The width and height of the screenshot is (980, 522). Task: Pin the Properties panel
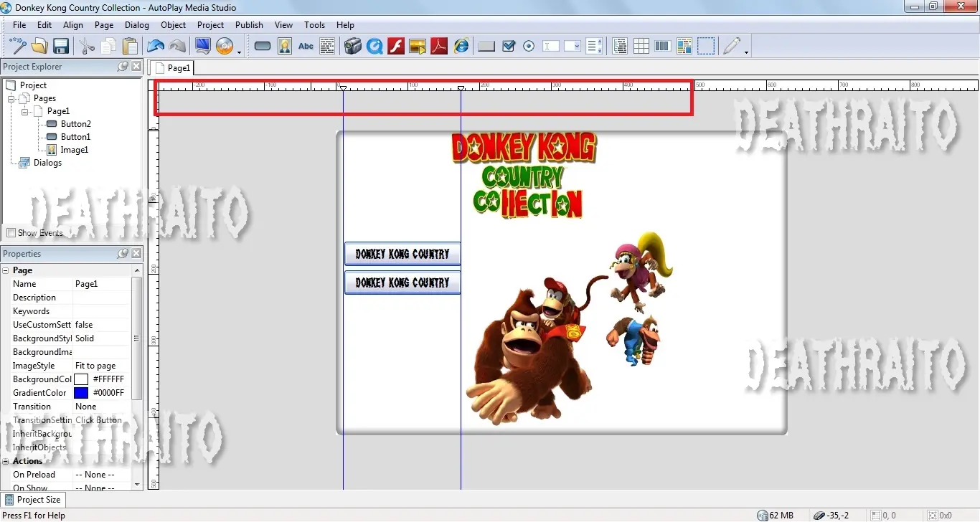pos(123,254)
